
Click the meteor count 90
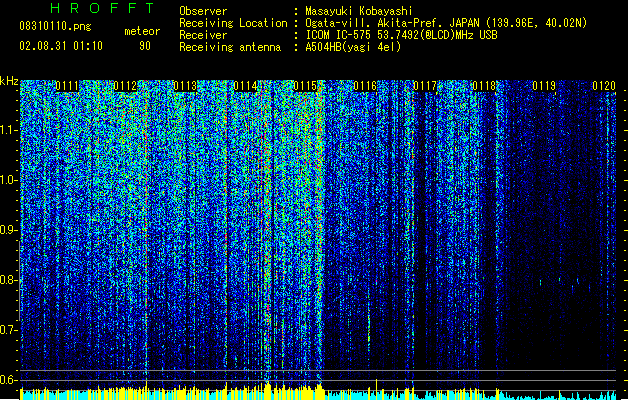pyautogui.click(x=145, y=46)
